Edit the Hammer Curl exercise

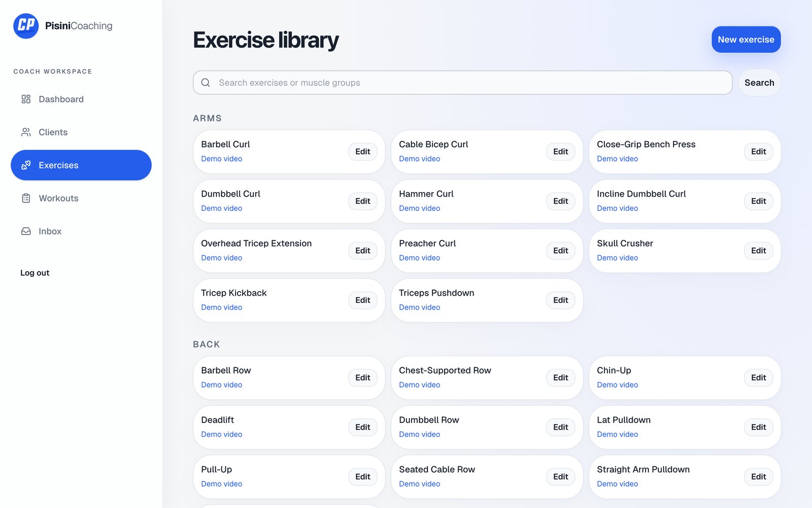[x=561, y=201]
